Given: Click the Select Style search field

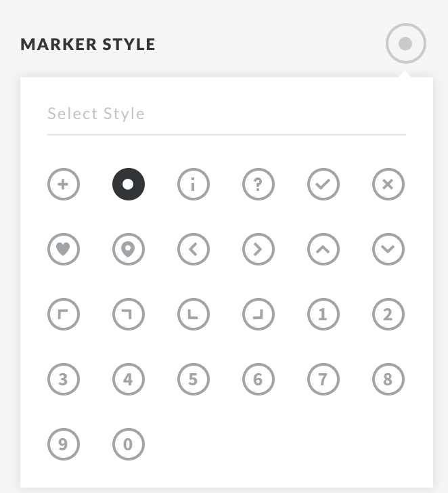Looking at the screenshot, I should (226, 114).
